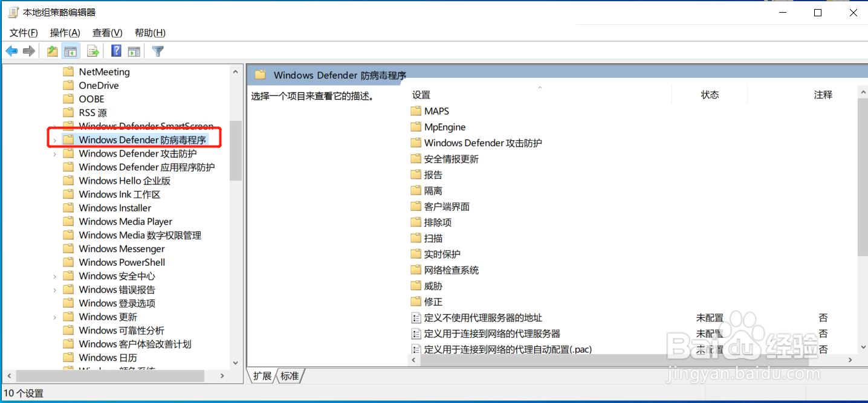Expand Windows Defender 攻击防护 tree node
Screen dimensions: 868x403
pos(54,154)
